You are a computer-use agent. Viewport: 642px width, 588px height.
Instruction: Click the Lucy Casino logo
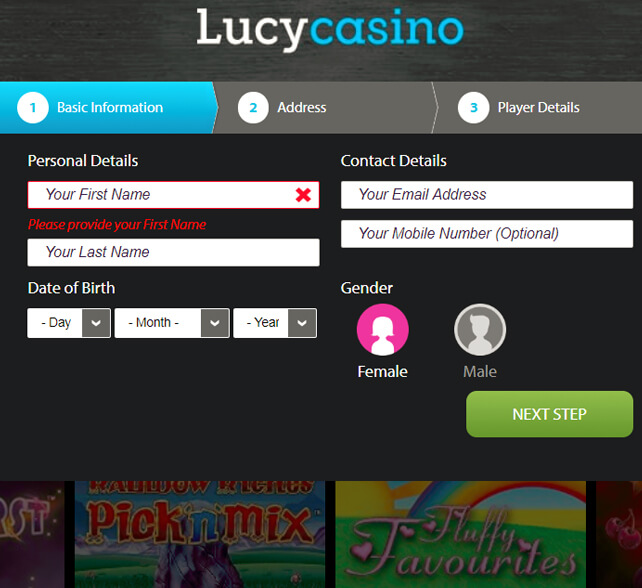click(330, 29)
